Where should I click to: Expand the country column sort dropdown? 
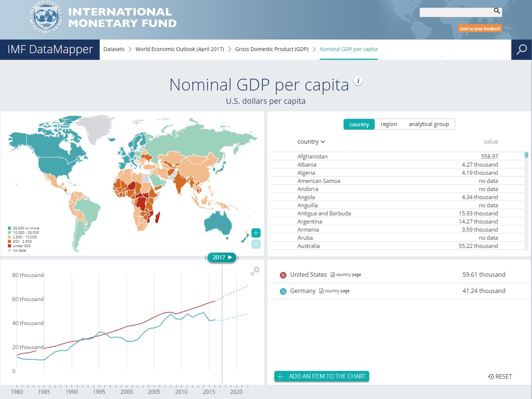pos(311,141)
